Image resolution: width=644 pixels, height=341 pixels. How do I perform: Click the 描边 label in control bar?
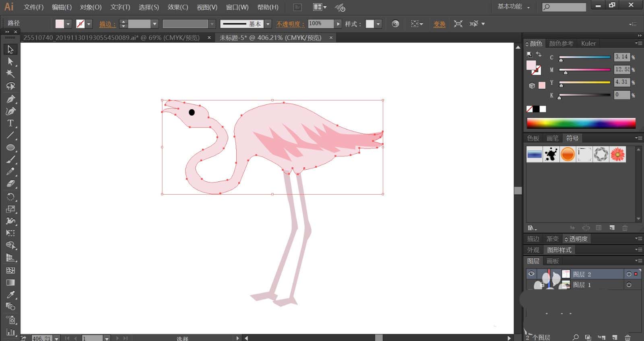107,24
